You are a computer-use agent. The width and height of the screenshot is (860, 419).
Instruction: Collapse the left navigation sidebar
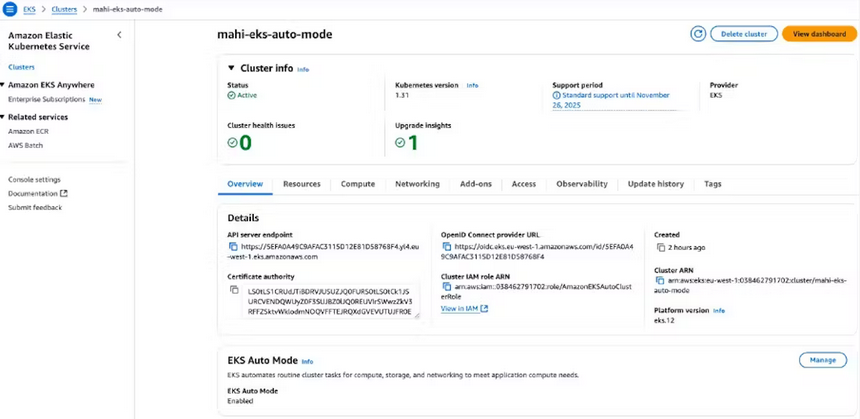click(120, 35)
